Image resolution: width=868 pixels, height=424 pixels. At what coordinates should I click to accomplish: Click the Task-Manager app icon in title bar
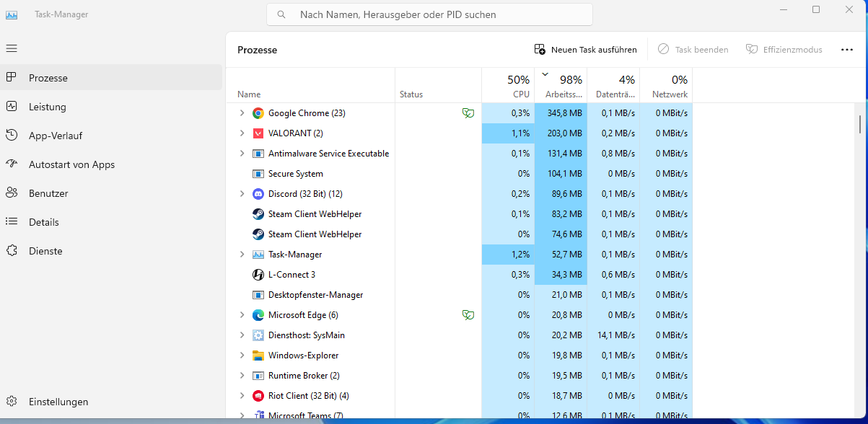pos(12,14)
